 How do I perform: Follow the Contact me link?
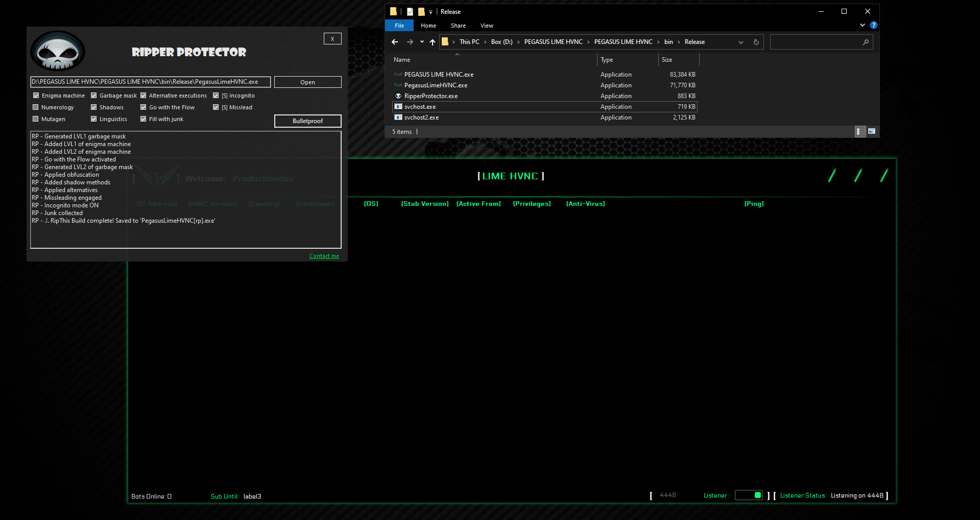(324, 256)
